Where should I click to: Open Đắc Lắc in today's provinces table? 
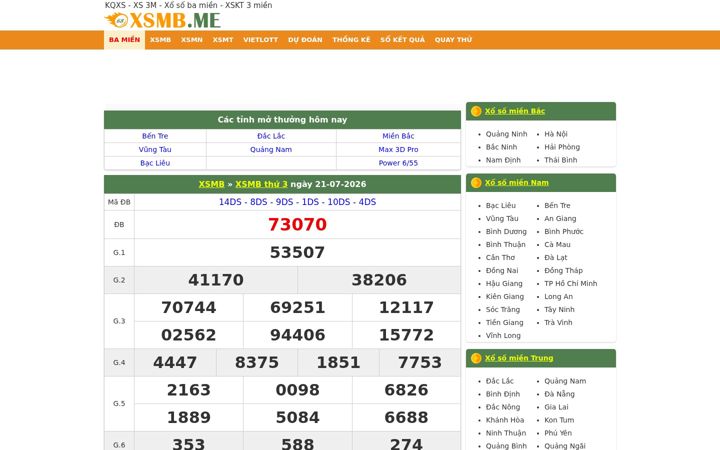(x=271, y=136)
